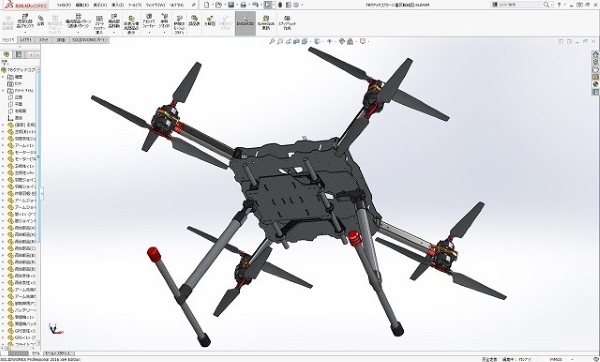Create a new document via the blank page icon
600x362 pixels.
click(x=207, y=5)
